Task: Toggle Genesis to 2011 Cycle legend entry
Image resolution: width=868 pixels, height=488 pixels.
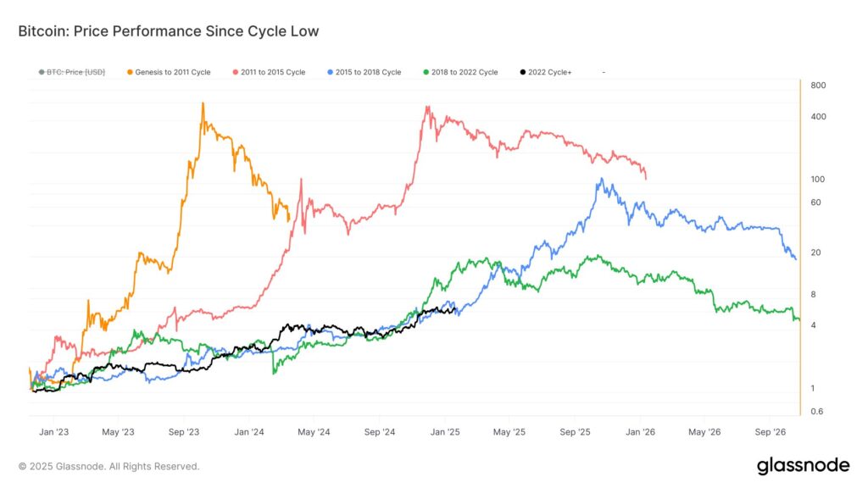Action: [169, 72]
